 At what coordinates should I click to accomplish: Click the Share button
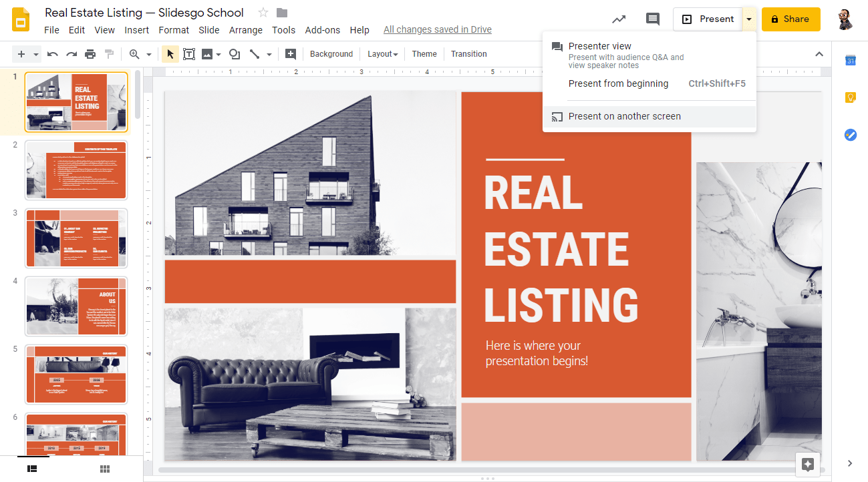[790, 19]
